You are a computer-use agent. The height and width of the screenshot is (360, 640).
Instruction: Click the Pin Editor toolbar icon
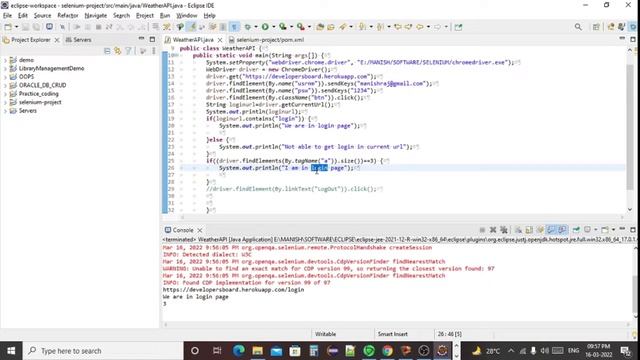(x=458, y=27)
